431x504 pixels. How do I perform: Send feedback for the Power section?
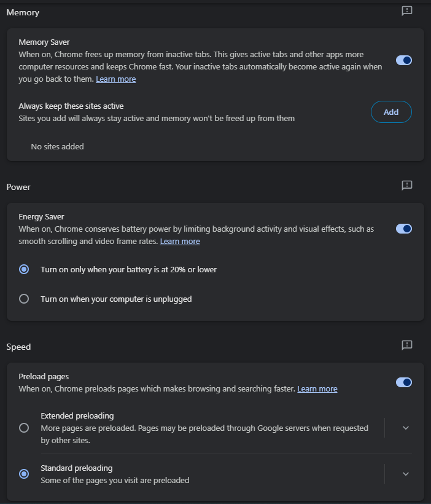[407, 186]
